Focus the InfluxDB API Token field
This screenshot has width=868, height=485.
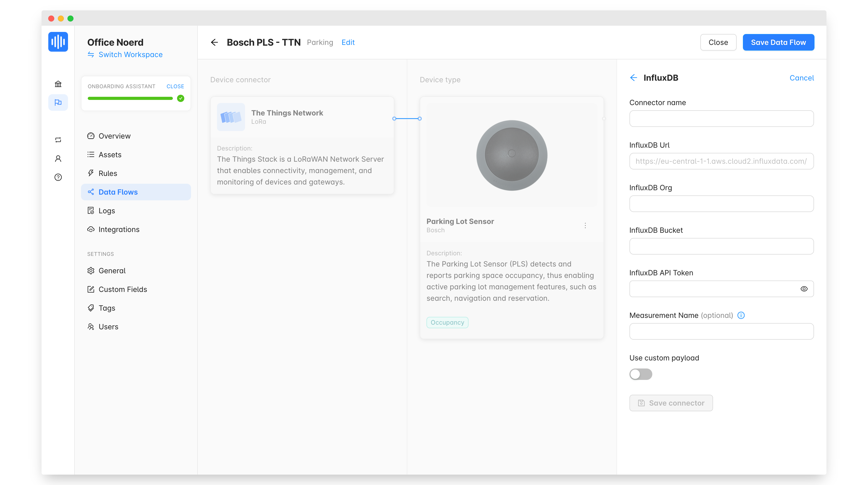[721, 289]
